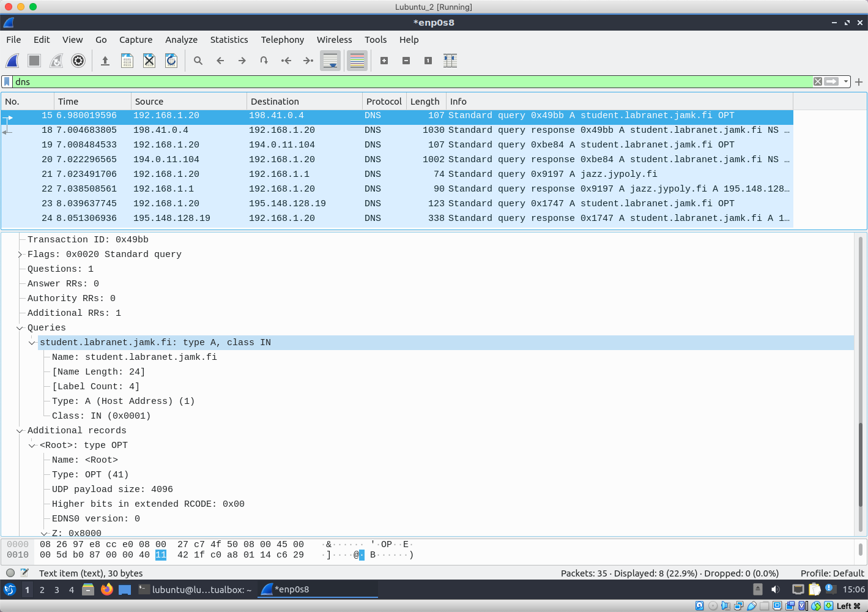Jump to the last packet
Image resolution: width=868 pixels, height=612 pixels.
pyautogui.click(x=308, y=61)
